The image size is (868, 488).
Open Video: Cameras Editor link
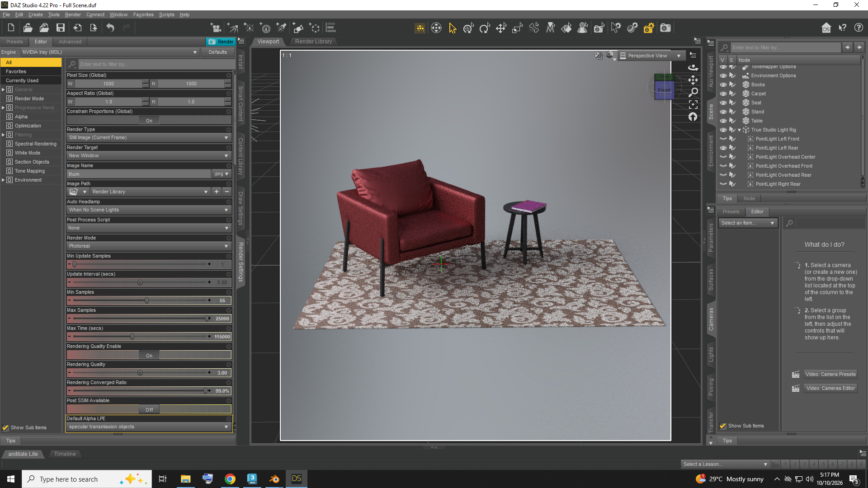[830, 388]
